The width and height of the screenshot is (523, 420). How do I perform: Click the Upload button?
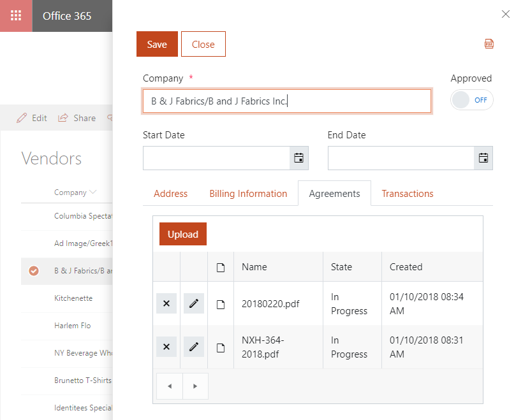click(183, 235)
